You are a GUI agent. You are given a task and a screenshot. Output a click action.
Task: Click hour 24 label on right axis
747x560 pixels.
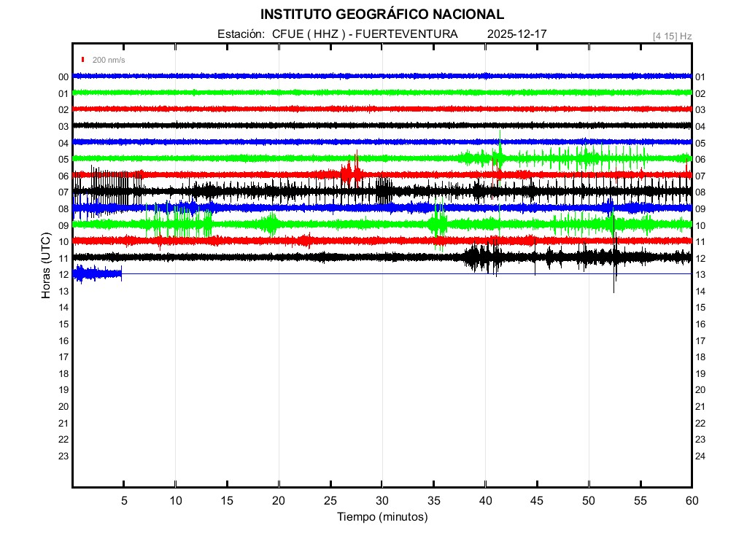coord(700,456)
